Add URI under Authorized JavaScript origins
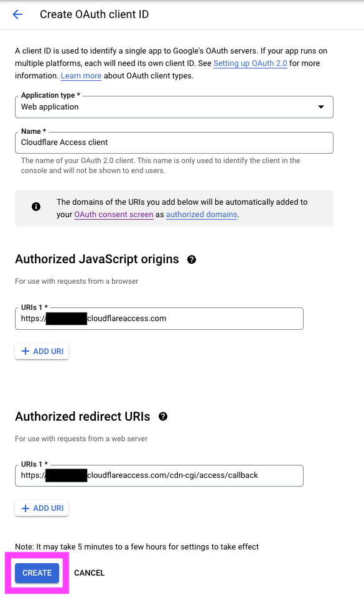364x603 pixels. click(x=42, y=351)
